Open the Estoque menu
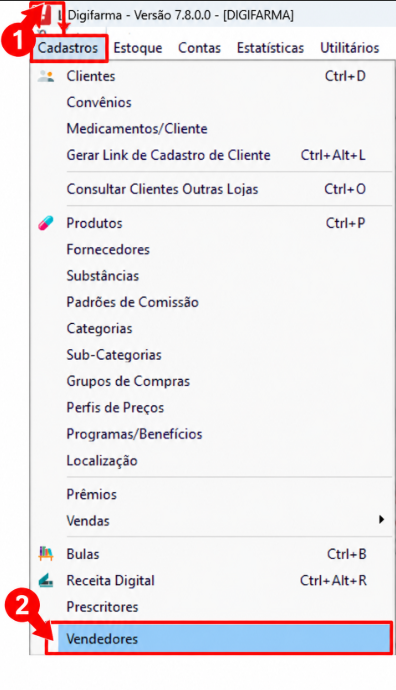The image size is (396, 690). pyautogui.click(x=138, y=48)
